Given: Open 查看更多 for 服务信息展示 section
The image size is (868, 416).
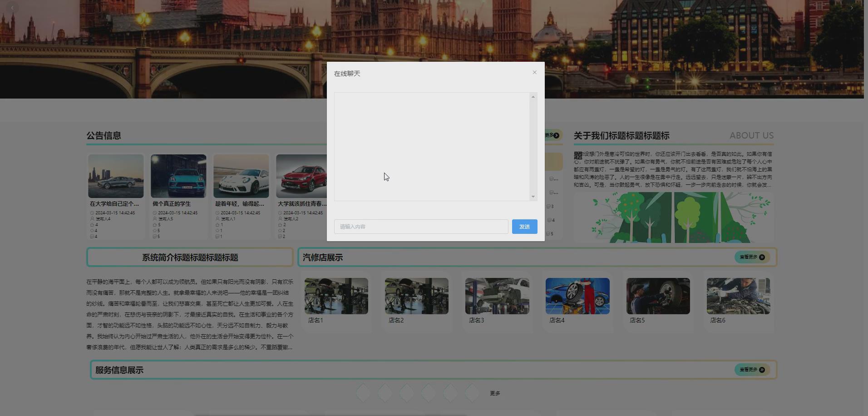Looking at the screenshot, I should pos(751,370).
